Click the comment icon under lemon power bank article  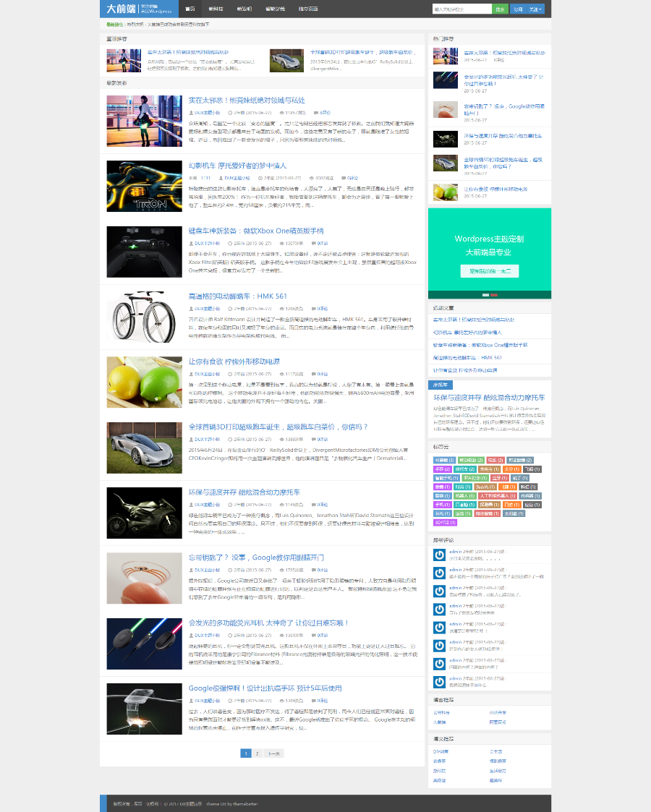click(x=313, y=374)
